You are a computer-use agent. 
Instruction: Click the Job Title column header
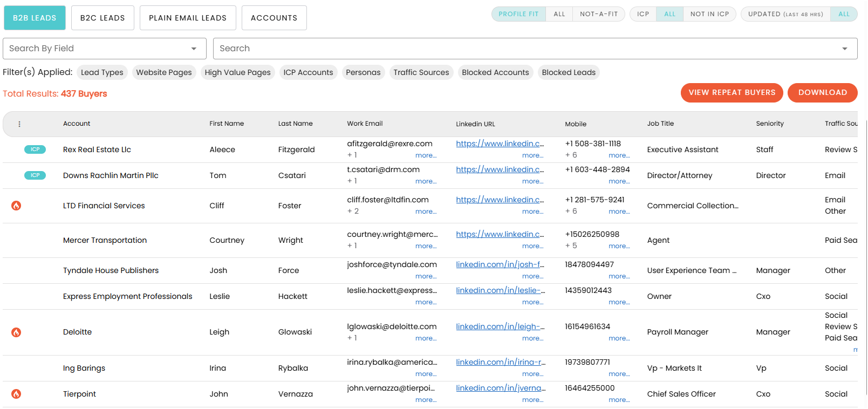point(660,124)
